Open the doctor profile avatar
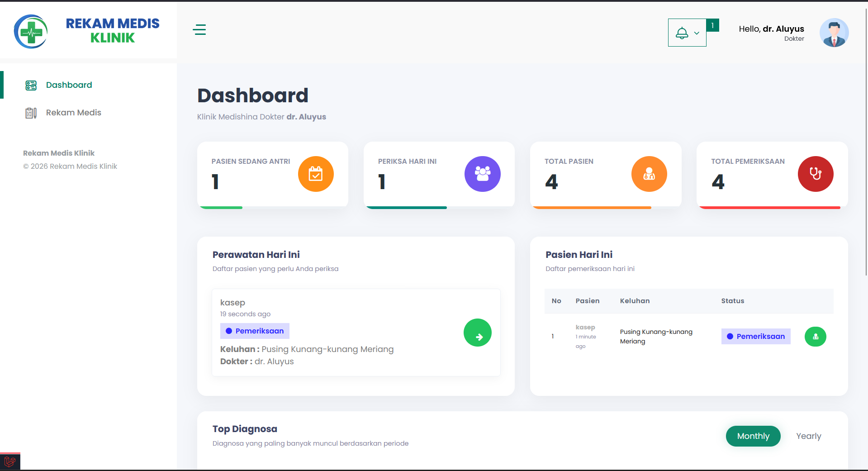Screen dimensions: 868x471 pyautogui.click(x=834, y=33)
